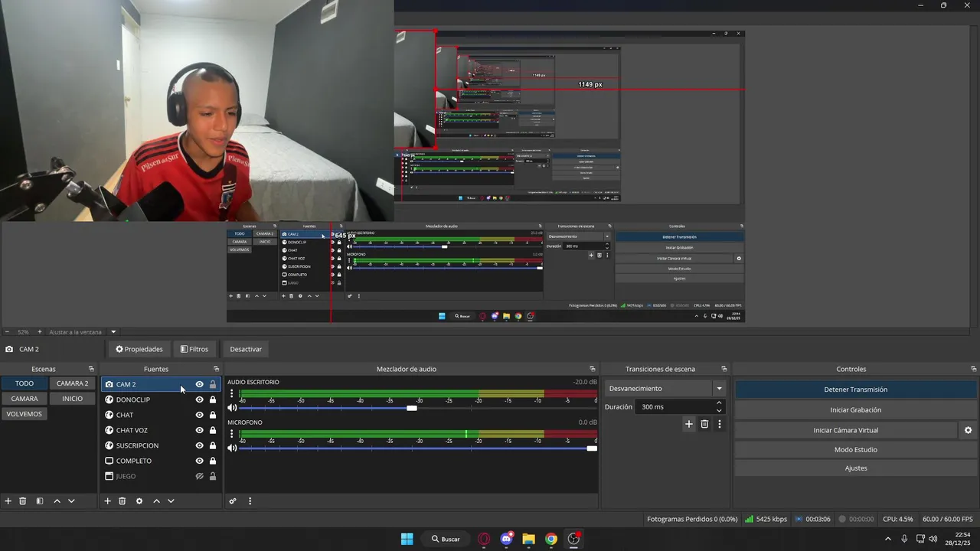Add a new scene transition
This screenshot has width=980, height=551.
689,424
